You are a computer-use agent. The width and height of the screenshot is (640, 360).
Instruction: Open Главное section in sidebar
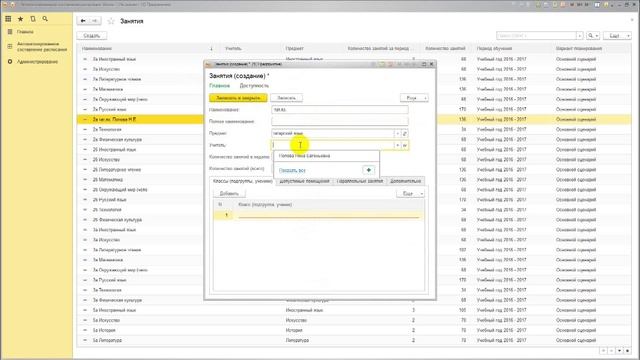[25, 32]
